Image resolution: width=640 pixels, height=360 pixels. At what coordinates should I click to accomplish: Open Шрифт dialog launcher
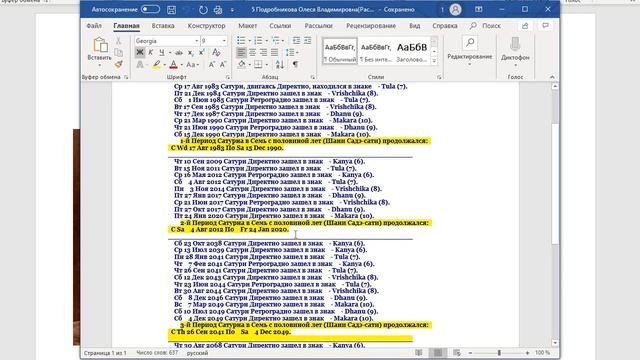coord(228,77)
